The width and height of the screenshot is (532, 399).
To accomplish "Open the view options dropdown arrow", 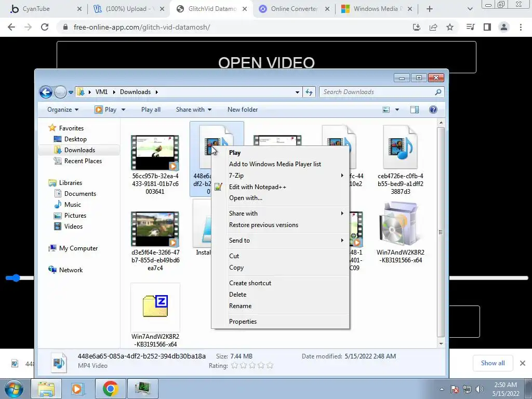I will tap(397, 110).
